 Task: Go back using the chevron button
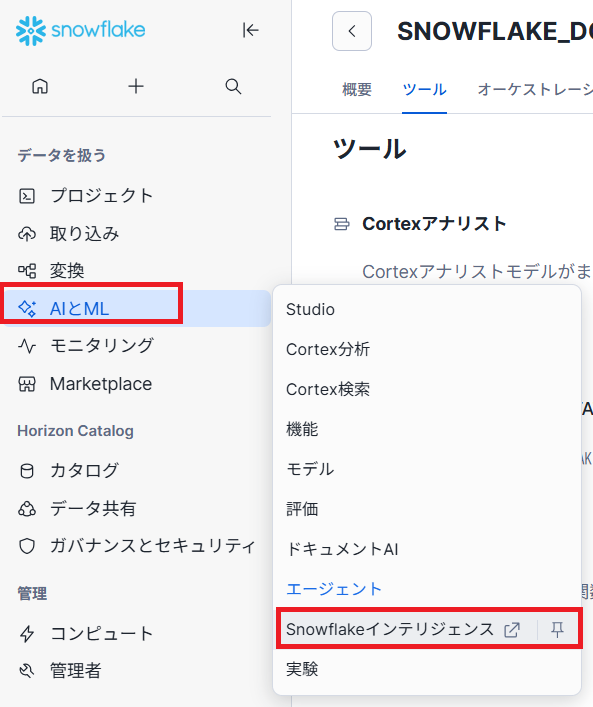click(x=352, y=31)
